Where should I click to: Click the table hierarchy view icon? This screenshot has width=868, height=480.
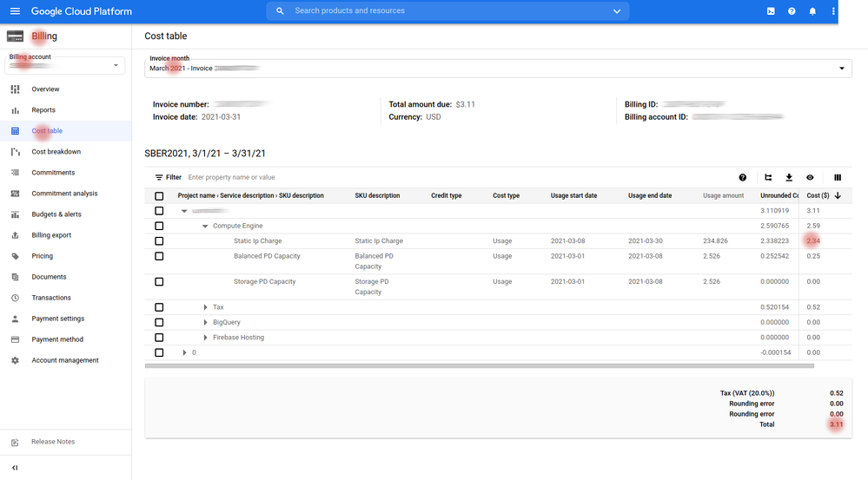coord(768,178)
